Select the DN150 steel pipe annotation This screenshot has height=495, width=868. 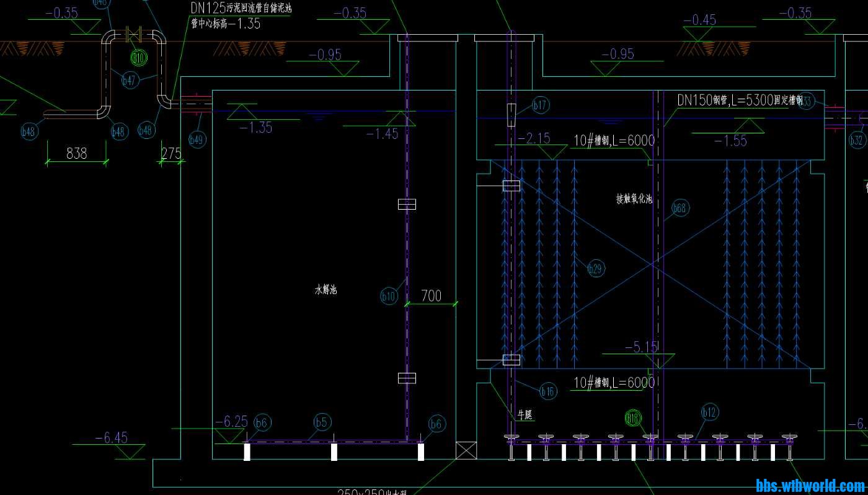coord(740,100)
